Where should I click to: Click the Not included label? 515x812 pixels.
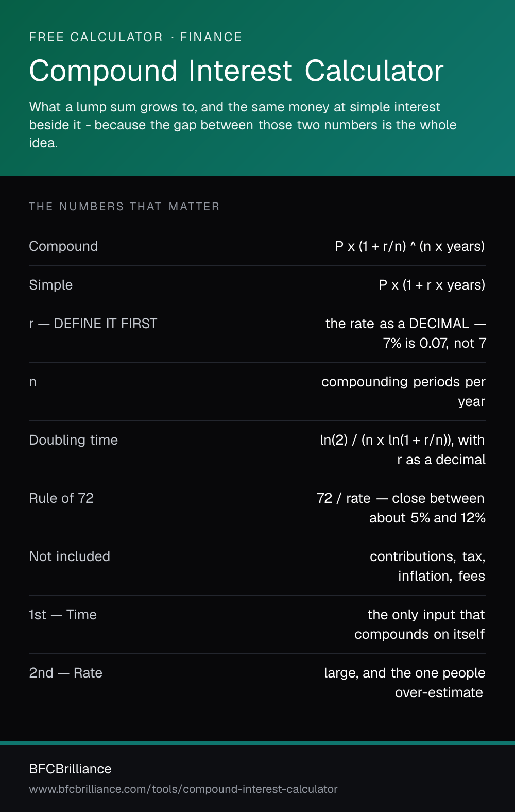point(70,556)
